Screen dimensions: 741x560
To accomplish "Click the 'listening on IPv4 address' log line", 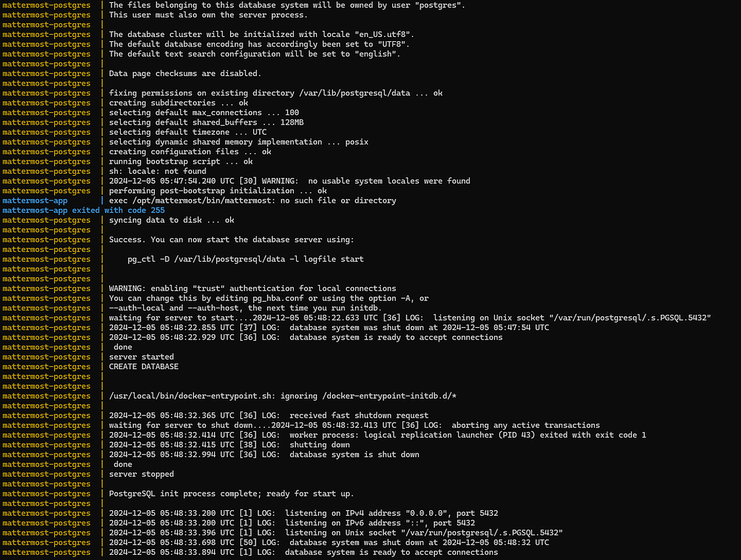I will (303, 514).
